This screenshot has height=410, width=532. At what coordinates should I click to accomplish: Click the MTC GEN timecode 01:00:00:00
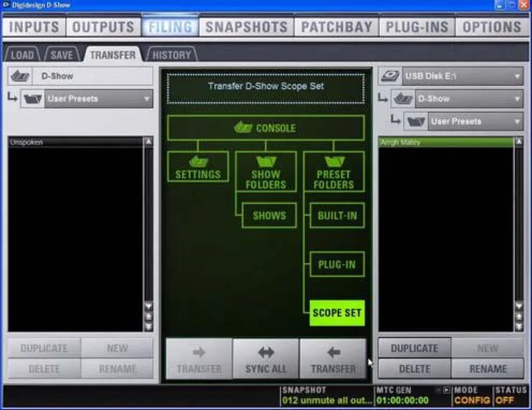coord(402,401)
